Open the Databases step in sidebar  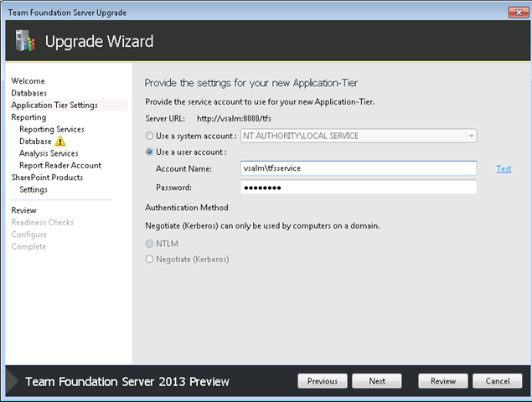(28, 93)
